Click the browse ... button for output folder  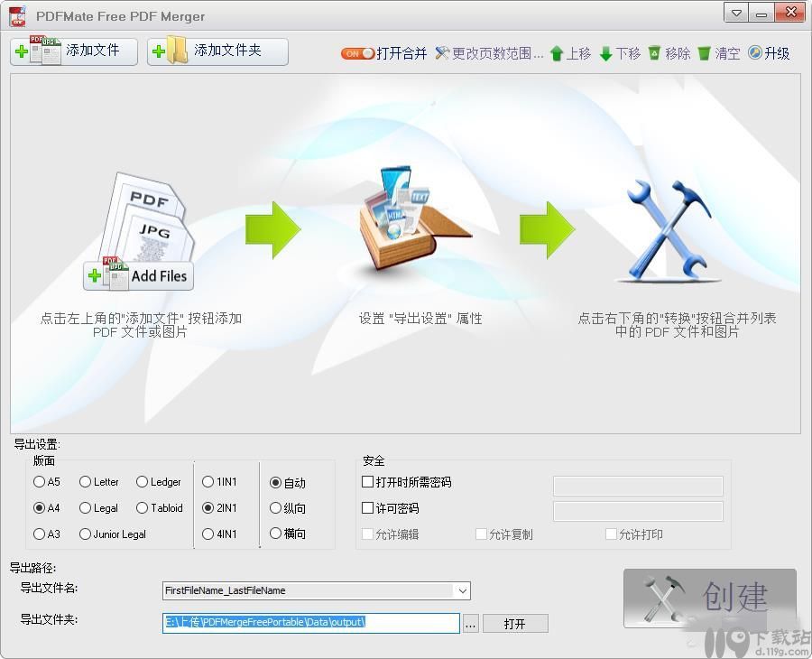pos(470,624)
